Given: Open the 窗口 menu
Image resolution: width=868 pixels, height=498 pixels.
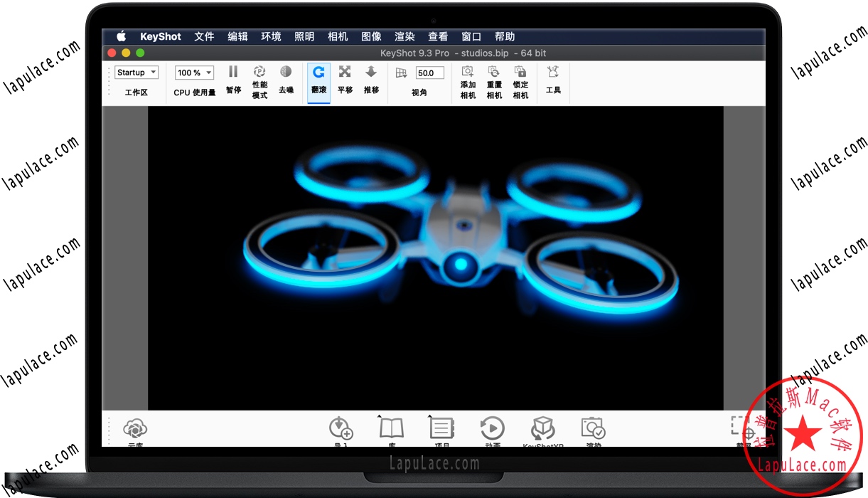Looking at the screenshot, I should 471,37.
